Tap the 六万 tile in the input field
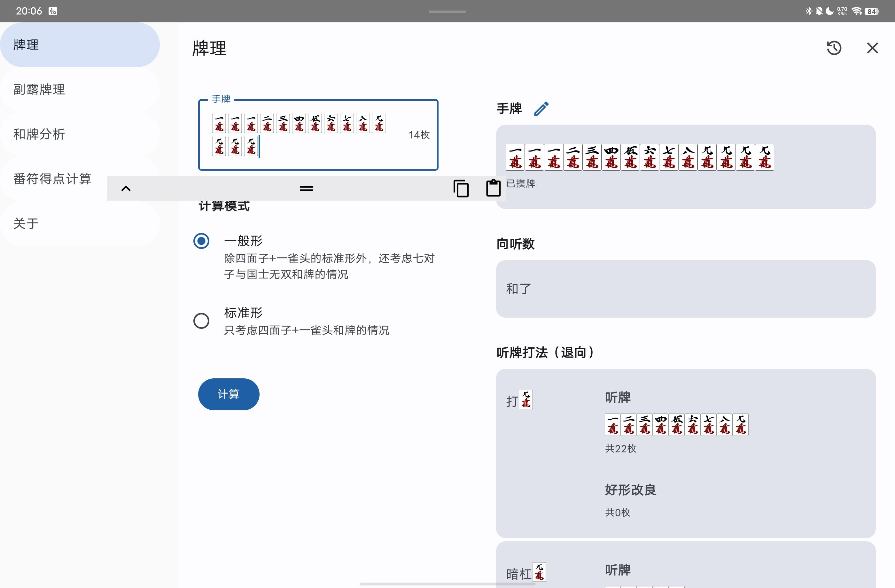 pos(331,123)
